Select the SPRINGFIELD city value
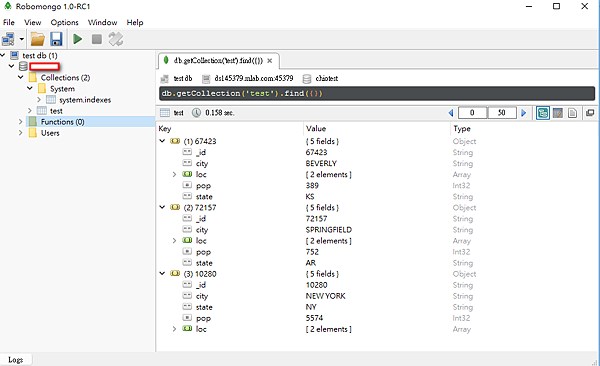 (x=329, y=230)
